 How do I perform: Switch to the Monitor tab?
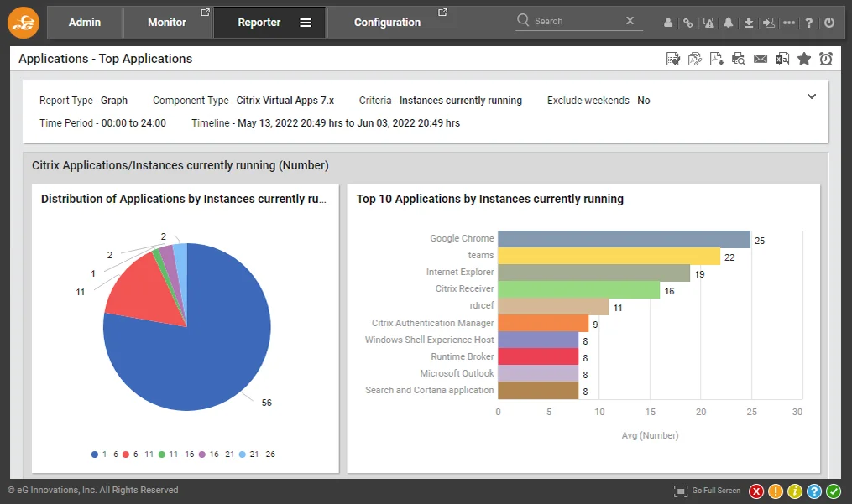coord(167,23)
